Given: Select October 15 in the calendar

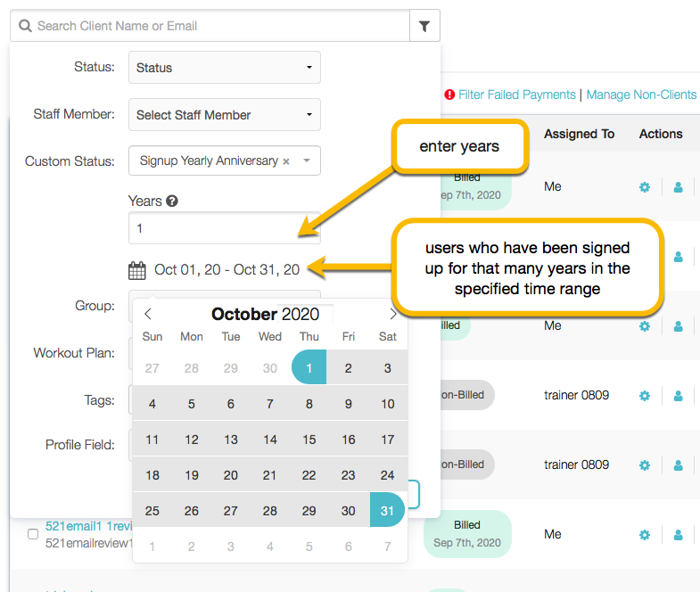Looking at the screenshot, I should [x=309, y=440].
